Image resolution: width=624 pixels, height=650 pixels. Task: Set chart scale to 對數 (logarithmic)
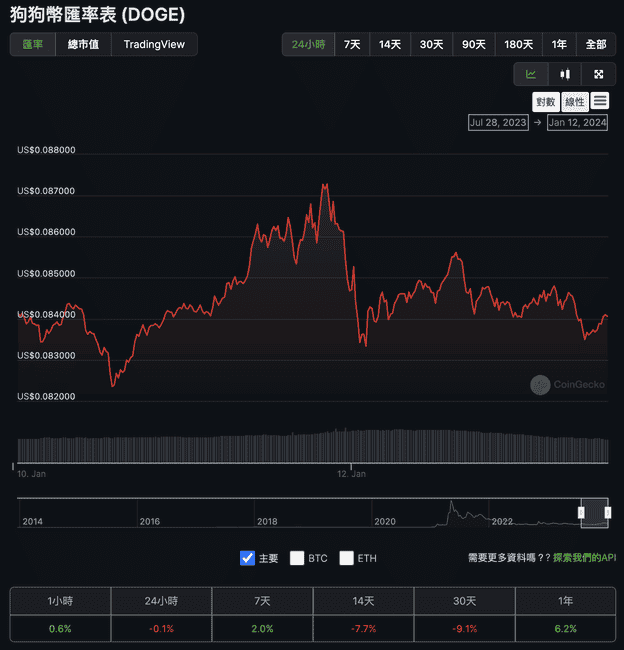(545, 101)
